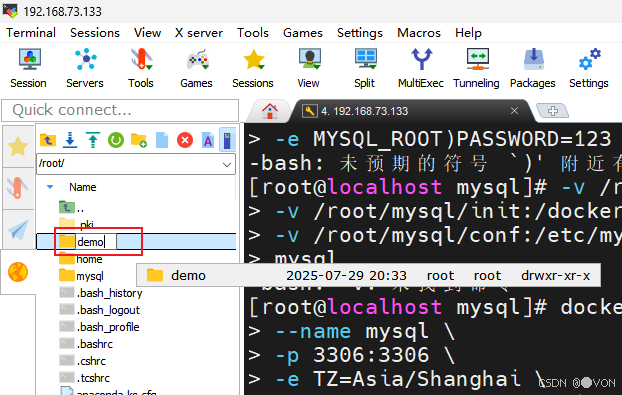Download selected files in SFTP panel
622x395 pixels.
click(70, 140)
